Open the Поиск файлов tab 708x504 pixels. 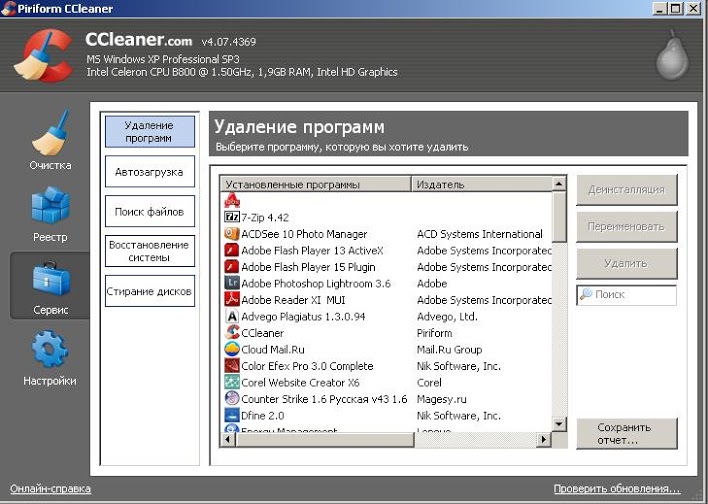point(150,211)
